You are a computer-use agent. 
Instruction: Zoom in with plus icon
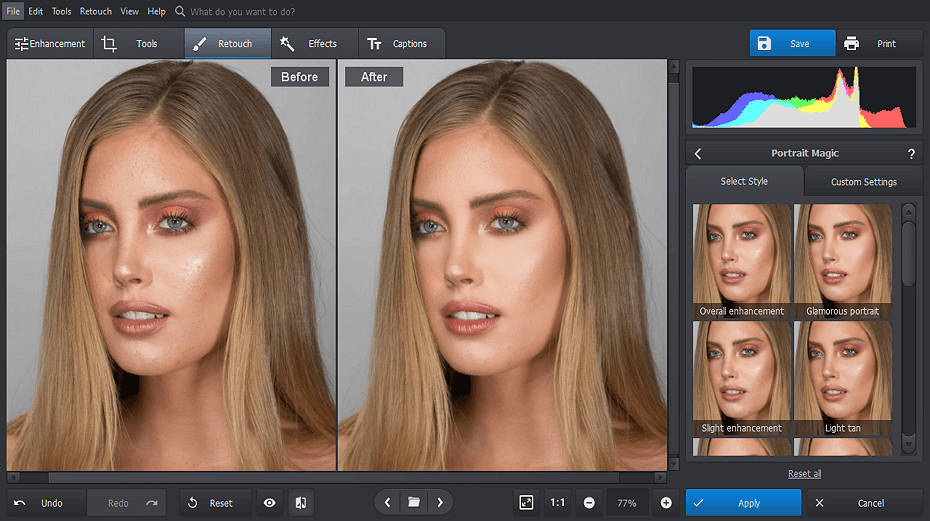pyautogui.click(x=666, y=503)
